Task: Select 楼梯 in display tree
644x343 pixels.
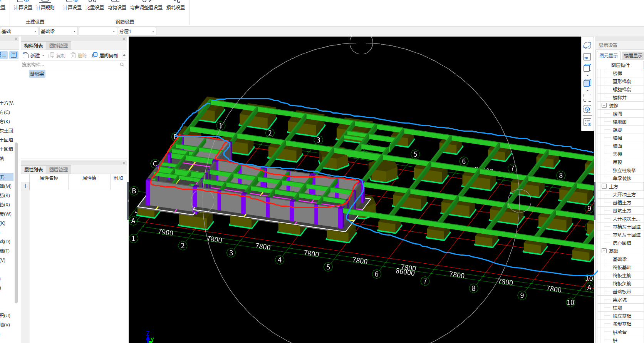Action: pos(617,73)
